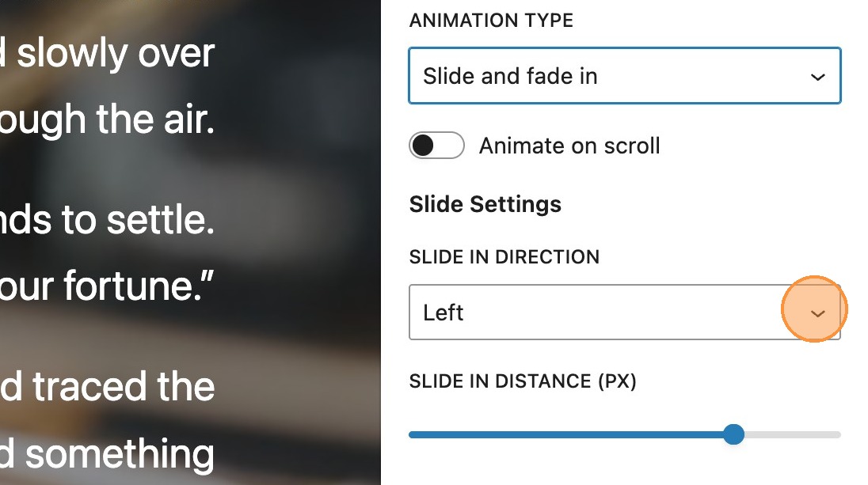Click the 'SLIDE IN DISTANCE (PX)' label
Screen dimensions: 868x485
(523, 381)
